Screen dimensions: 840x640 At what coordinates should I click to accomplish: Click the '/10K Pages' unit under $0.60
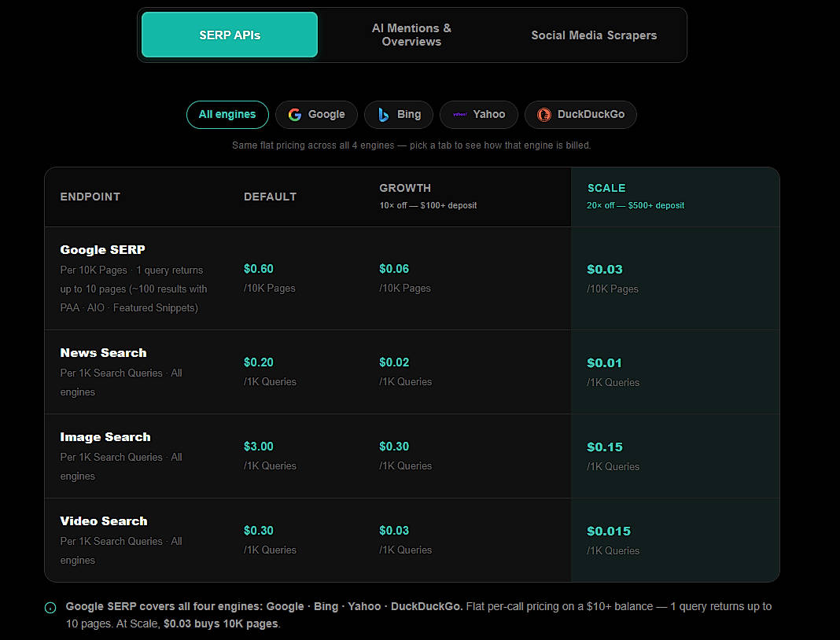pyautogui.click(x=270, y=289)
